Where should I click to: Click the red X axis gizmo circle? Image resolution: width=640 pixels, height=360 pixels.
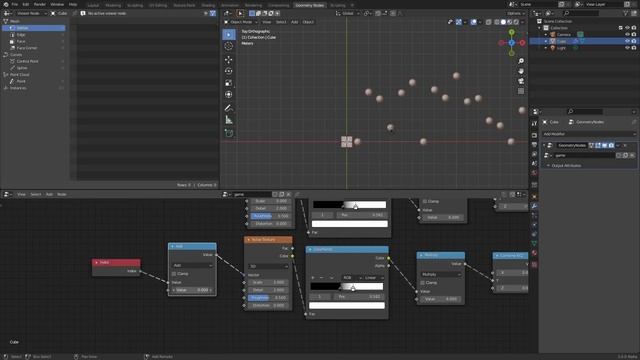(x=522, y=42)
